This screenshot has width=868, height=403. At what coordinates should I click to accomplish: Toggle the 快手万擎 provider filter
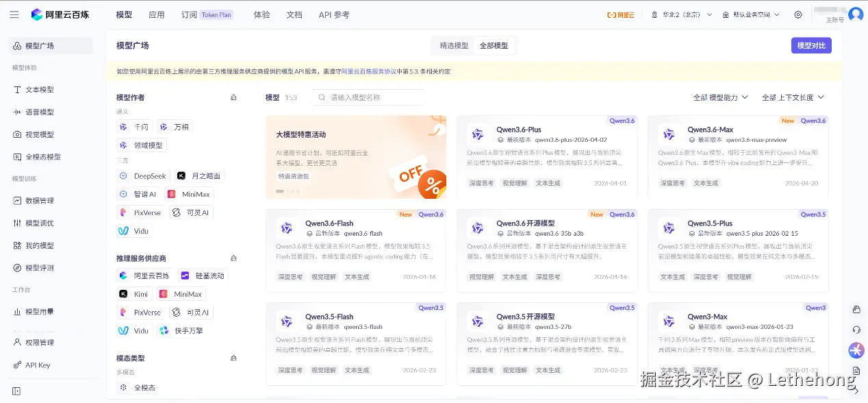point(181,331)
